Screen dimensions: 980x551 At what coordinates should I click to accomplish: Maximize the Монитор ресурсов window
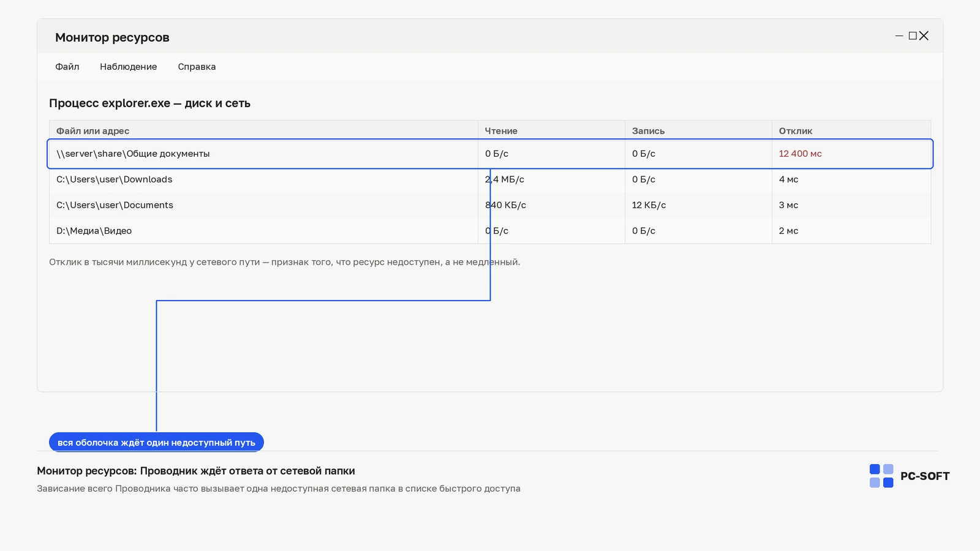pos(913,36)
